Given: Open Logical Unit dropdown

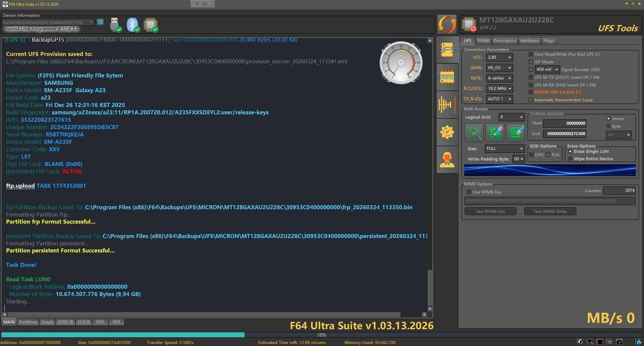Looking at the screenshot, I should tap(511, 117).
